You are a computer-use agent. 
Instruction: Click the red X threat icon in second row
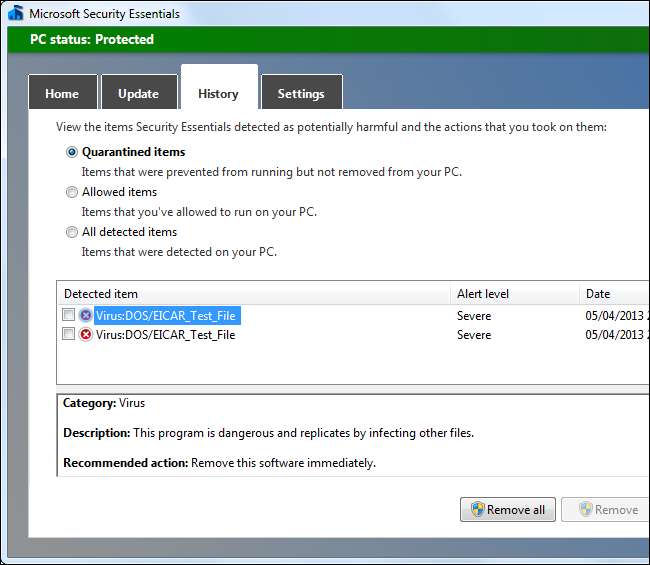[x=85, y=335]
